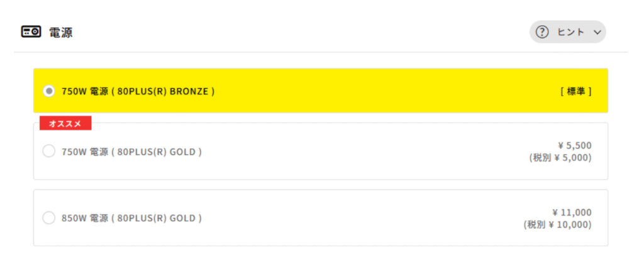Click the (税別 ¥5,000) tax-excluded price
Screen dimensions: 644x269
pyautogui.click(x=560, y=157)
